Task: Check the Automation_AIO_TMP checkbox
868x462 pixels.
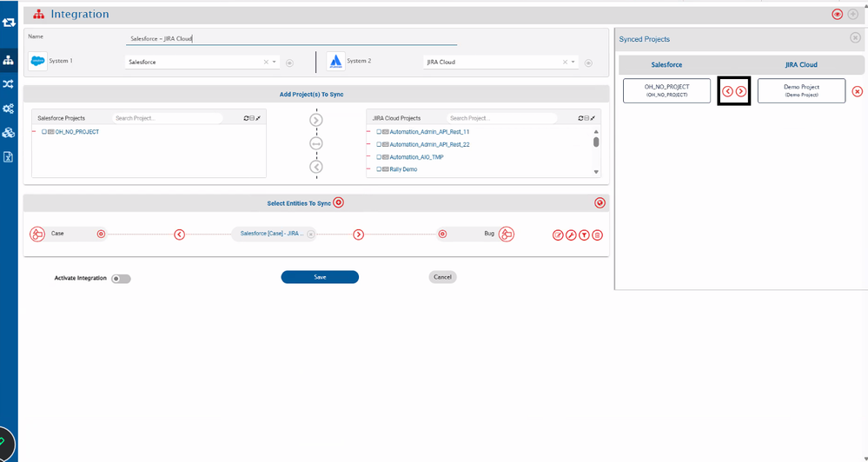Action: tap(379, 157)
